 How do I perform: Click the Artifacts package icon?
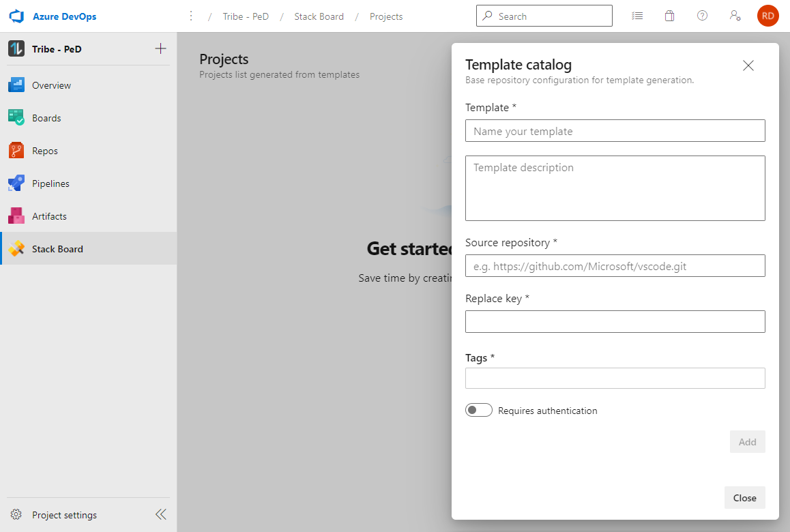[16, 216]
